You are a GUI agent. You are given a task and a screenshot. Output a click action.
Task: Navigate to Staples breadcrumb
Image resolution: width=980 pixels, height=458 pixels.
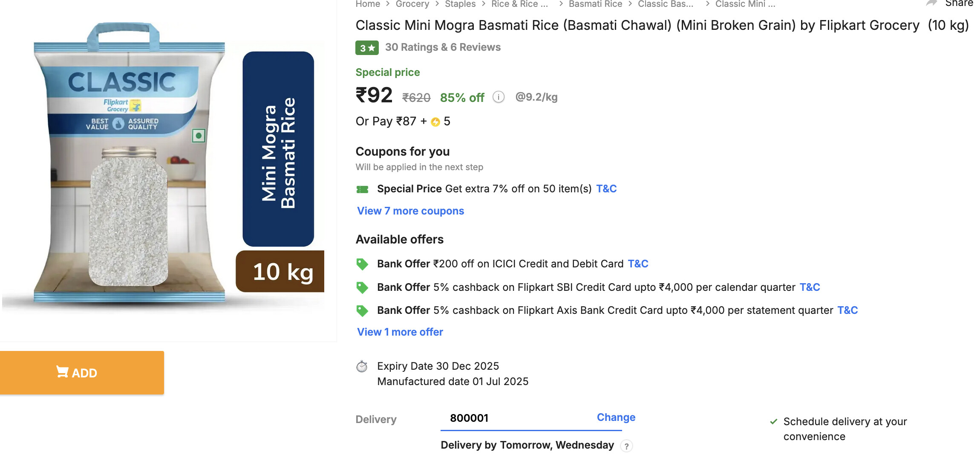(x=460, y=4)
